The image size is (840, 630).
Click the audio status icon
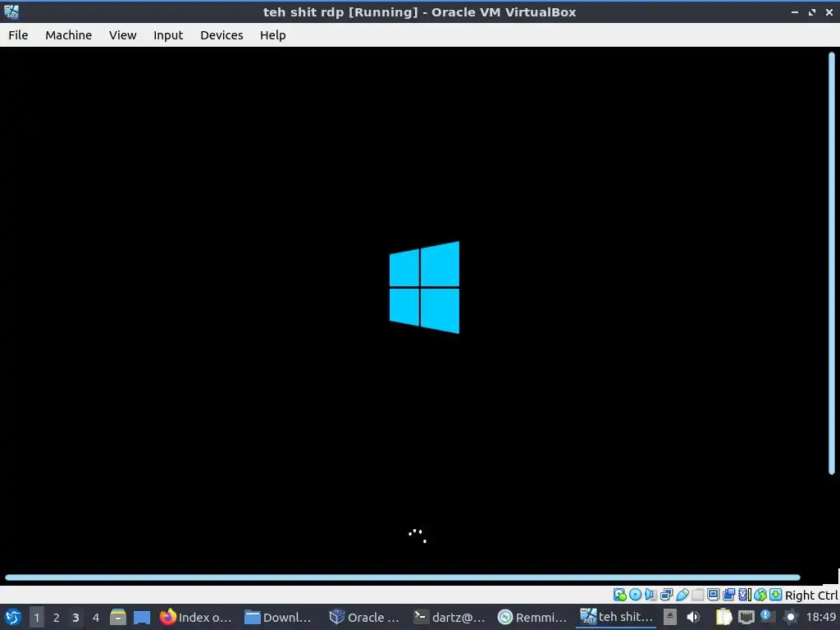pos(651,595)
